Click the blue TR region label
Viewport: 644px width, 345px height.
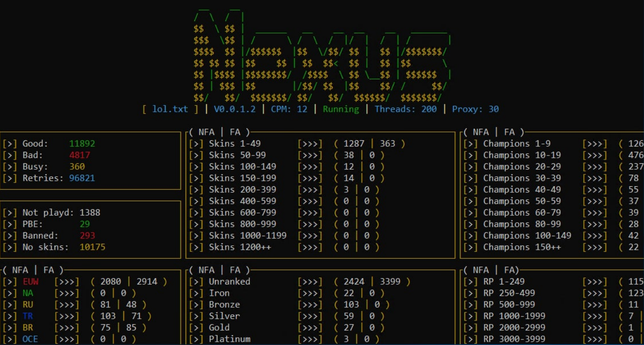[x=28, y=316]
